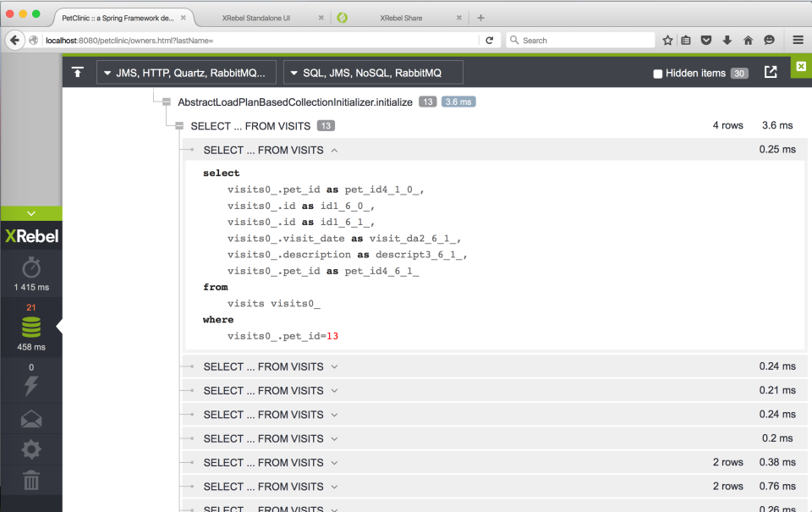812x512 pixels.
Task: Clear collected data with the trash icon
Action: coord(30,481)
